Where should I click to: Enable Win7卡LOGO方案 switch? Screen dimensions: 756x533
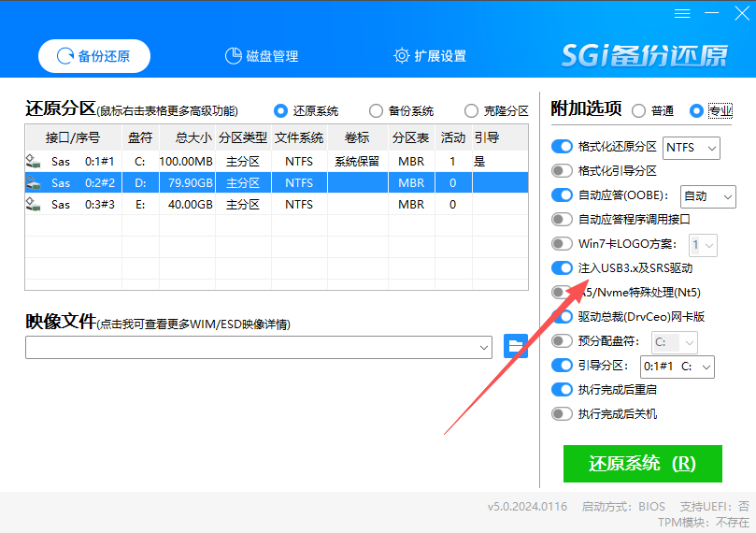pyautogui.click(x=562, y=243)
